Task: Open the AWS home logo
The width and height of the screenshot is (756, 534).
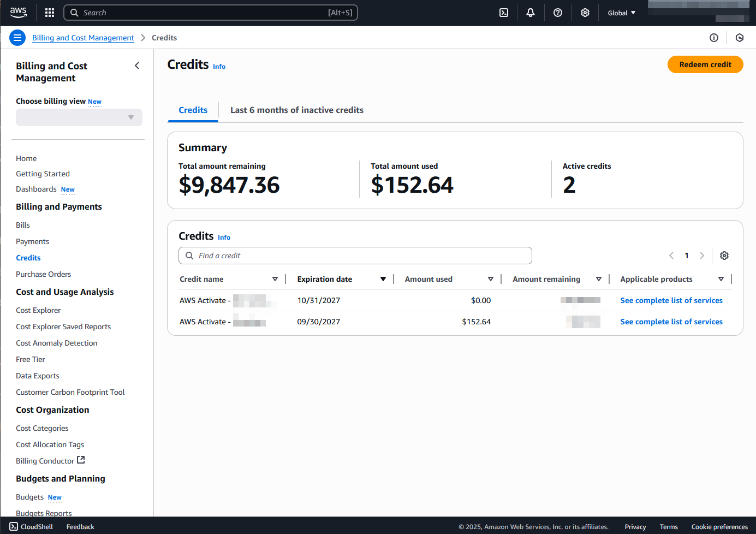Action: 18,13
